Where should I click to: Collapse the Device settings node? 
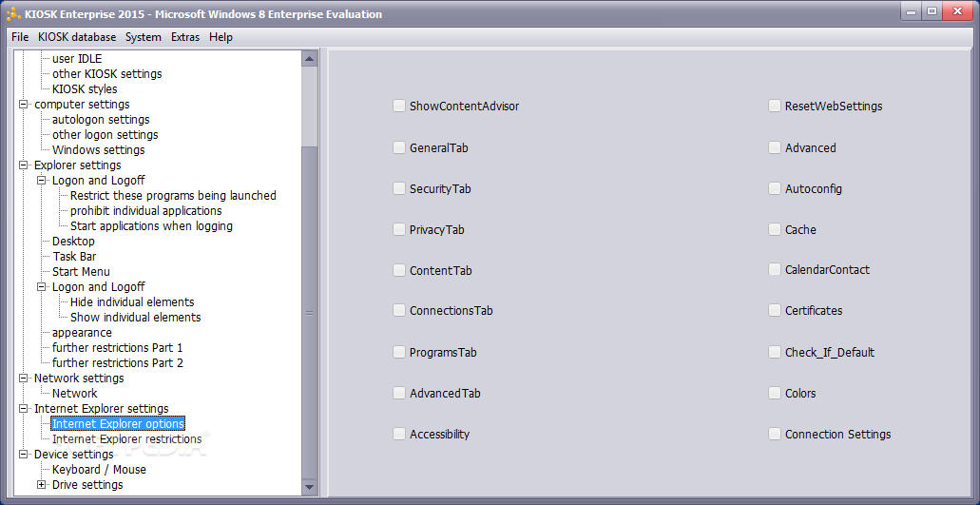[24, 454]
